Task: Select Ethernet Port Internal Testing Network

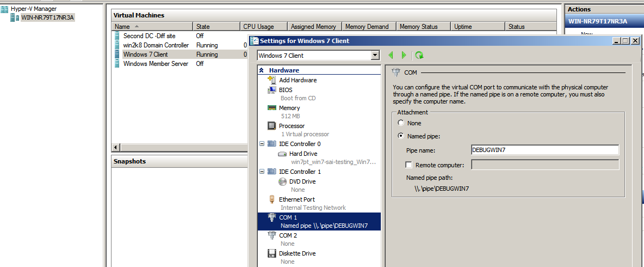Action: 319,203
